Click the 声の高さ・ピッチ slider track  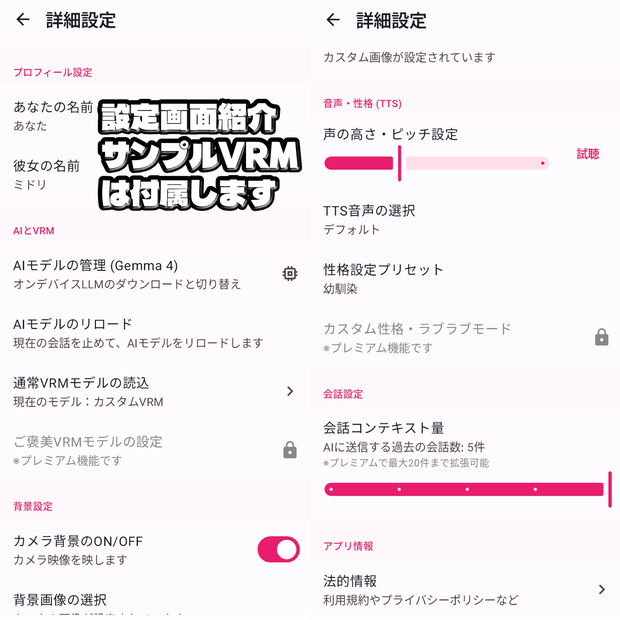pos(436,163)
